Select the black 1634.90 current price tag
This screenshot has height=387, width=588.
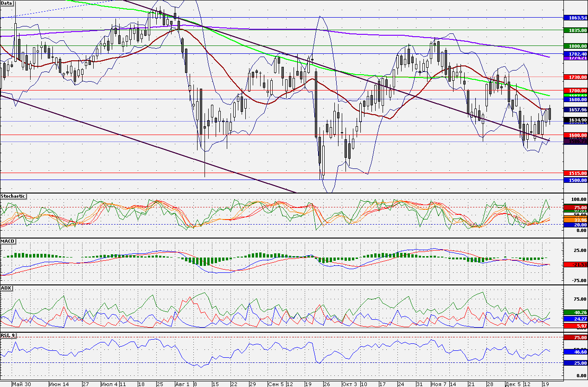coord(575,120)
